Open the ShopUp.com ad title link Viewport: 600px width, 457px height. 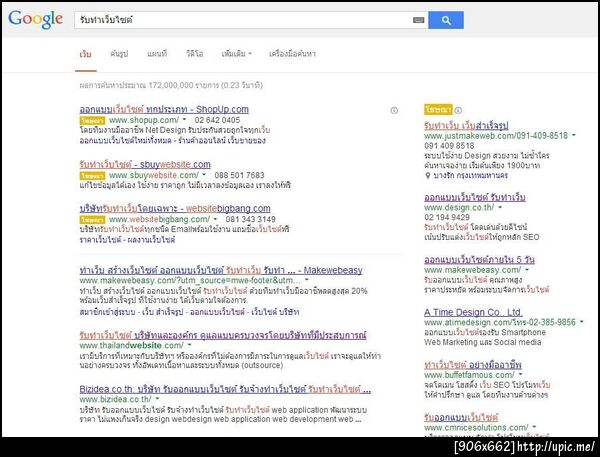pyautogui.click(x=164, y=109)
